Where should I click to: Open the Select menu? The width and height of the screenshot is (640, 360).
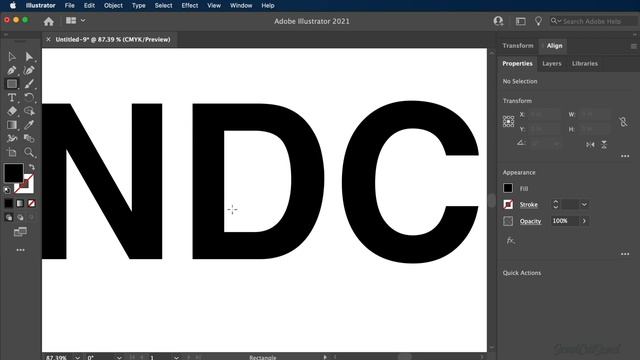pyautogui.click(x=163, y=6)
